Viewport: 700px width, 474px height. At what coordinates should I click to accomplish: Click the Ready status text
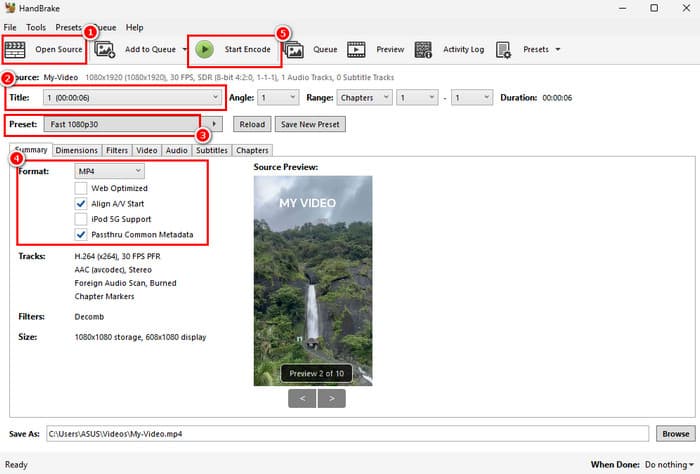click(16, 465)
